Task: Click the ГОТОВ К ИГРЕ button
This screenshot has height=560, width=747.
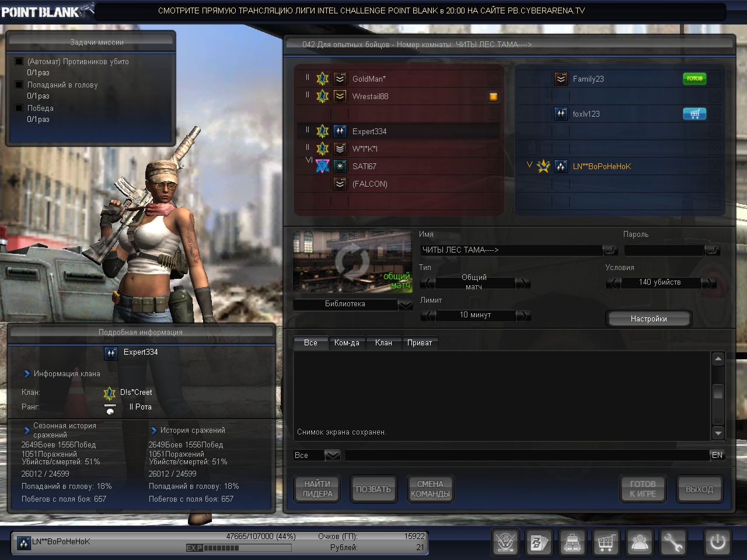Action: coord(643,489)
